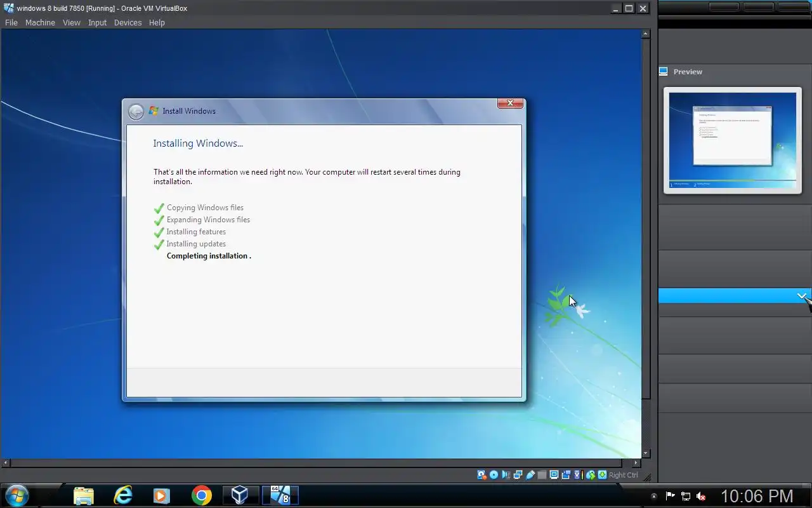812x508 pixels.
Task: Open Windows Explorer from the taskbar
Action: click(x=84, y=495)
